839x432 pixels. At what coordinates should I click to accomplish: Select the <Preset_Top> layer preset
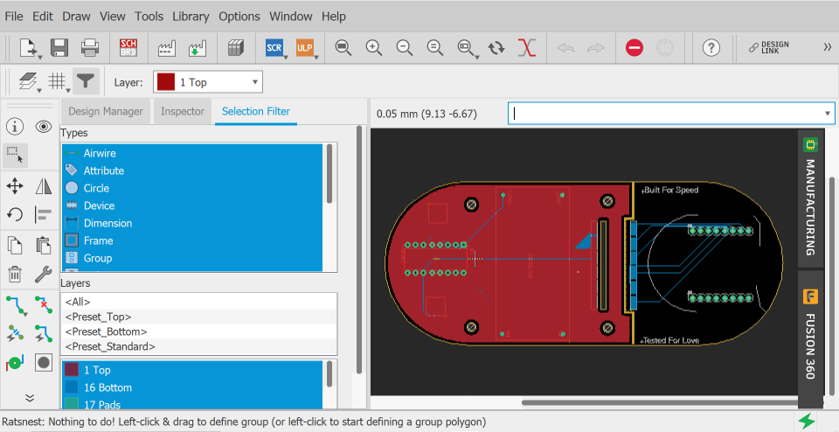[98, 316]
